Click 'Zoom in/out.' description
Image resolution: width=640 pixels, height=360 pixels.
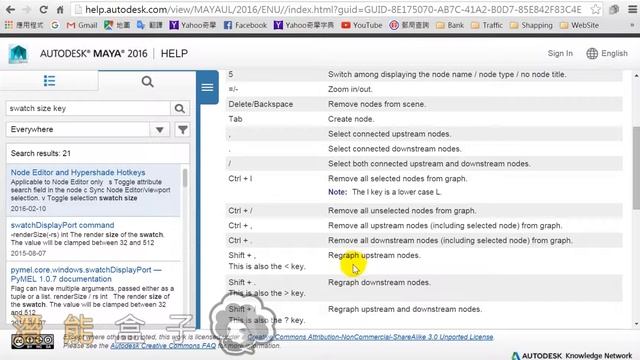coord(350,89)
